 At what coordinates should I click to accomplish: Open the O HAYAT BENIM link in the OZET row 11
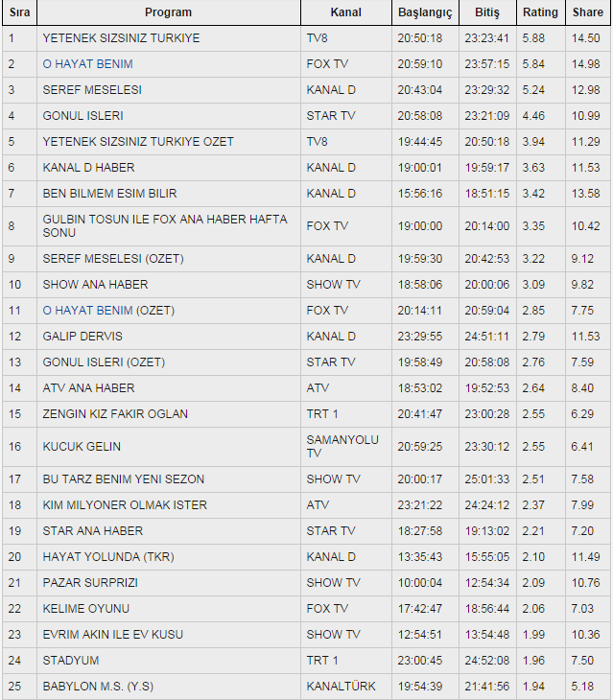pyautogui.click(x=87, y=311)
